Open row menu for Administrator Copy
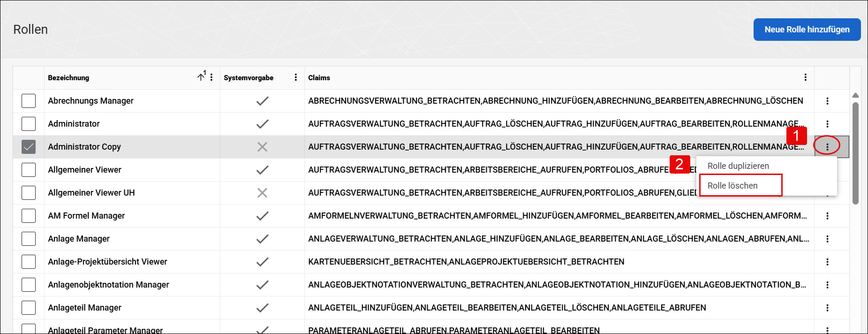Viewport: 868px width, 334px height. (827, 147)
